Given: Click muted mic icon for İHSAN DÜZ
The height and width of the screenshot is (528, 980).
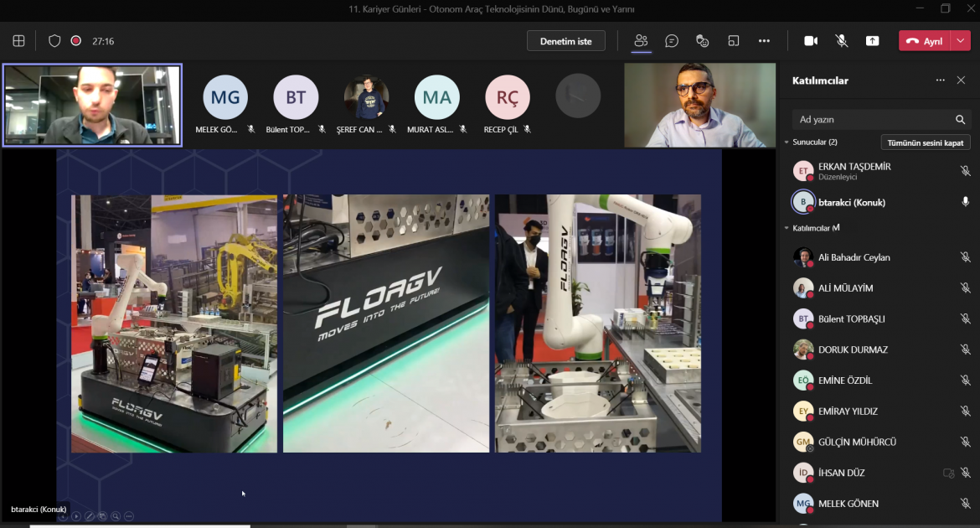Looking at the screenshot, I should pos(965,473).
